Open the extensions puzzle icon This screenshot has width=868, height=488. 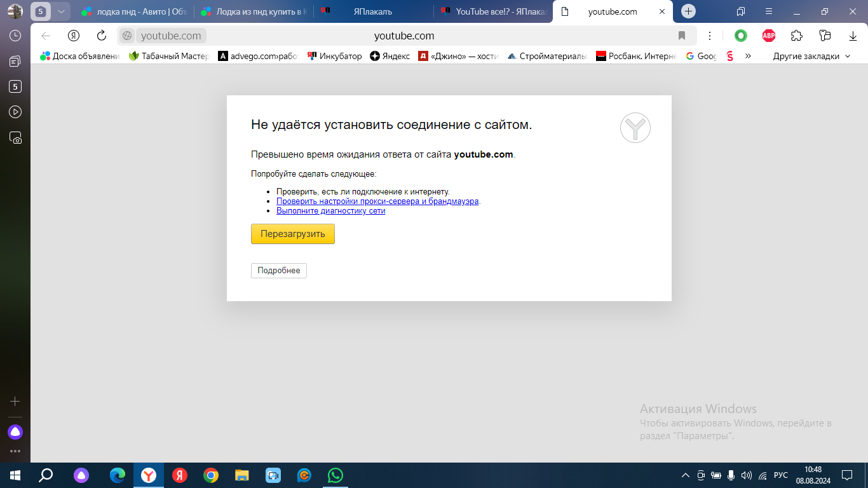coord(797,36)
